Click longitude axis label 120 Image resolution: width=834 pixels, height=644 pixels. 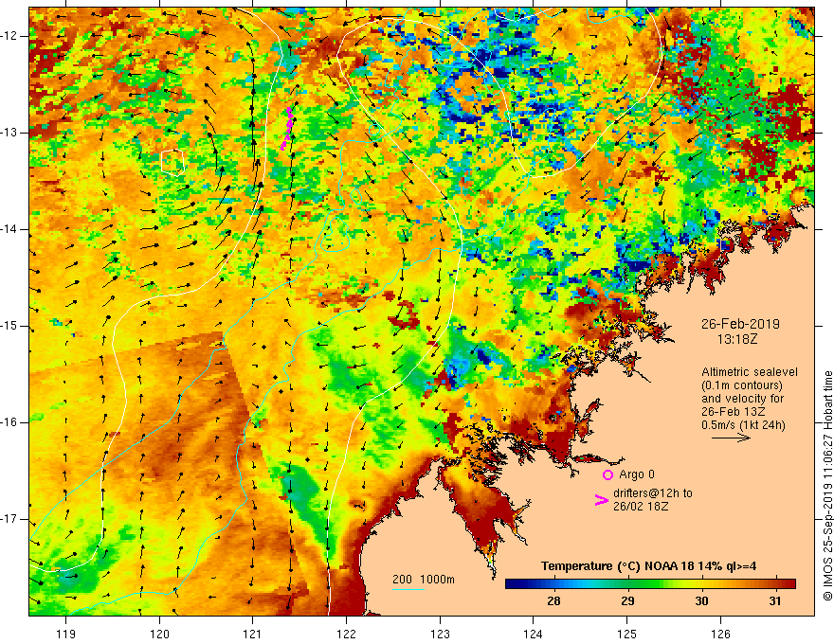[159, 634]
